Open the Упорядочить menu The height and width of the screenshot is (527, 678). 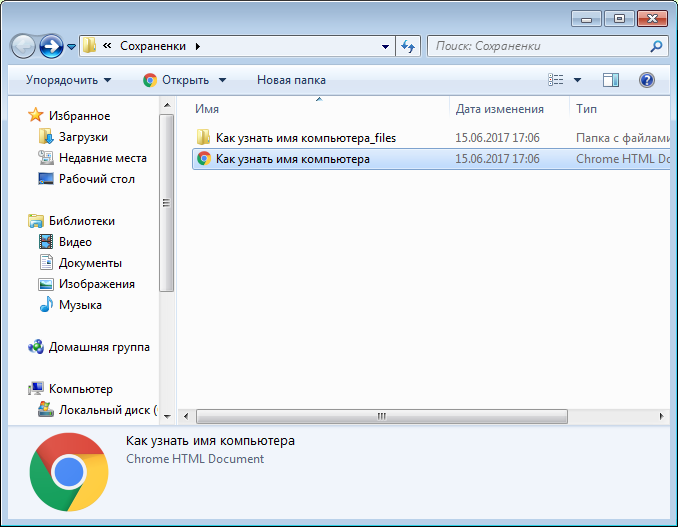[68, 80]
